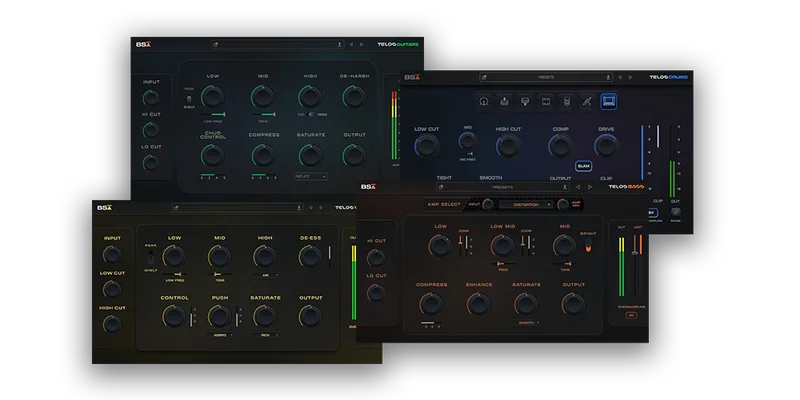
Task: Open the Distortion amp dropdown in Telos Bass
Action: point(526,205)
